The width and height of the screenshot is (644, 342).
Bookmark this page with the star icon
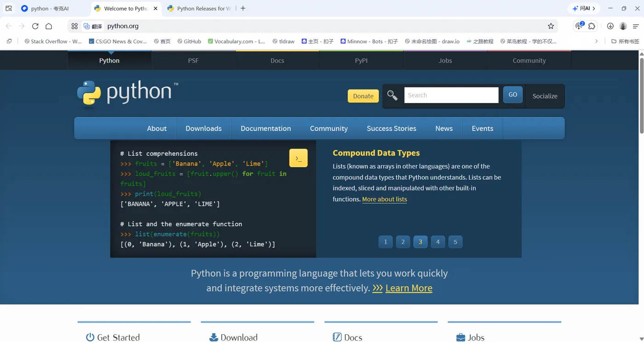click(x=551, y=26)
